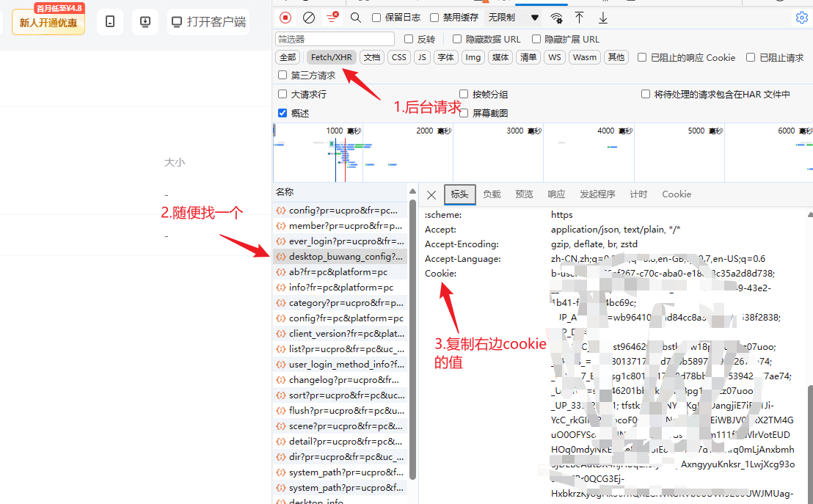
Task: Close the request details panel with X
Action: [x=431, y=194]
